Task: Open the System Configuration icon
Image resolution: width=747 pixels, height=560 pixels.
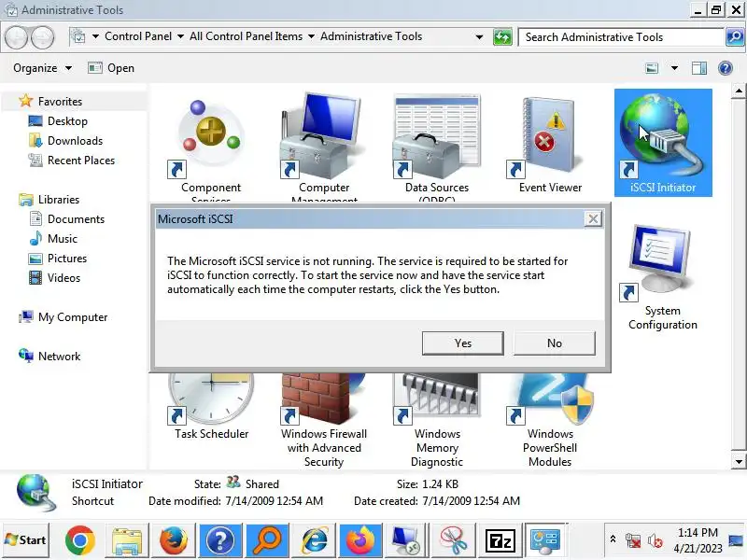Action: tap(663, 276)
